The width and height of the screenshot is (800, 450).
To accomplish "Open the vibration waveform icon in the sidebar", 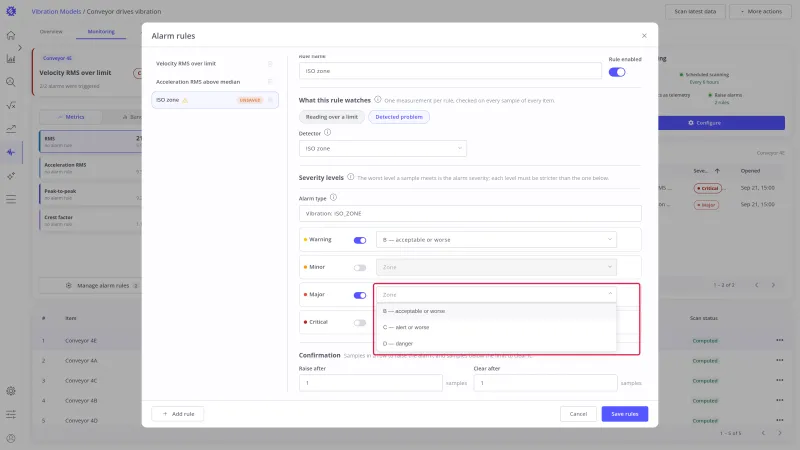I will 11,152.
